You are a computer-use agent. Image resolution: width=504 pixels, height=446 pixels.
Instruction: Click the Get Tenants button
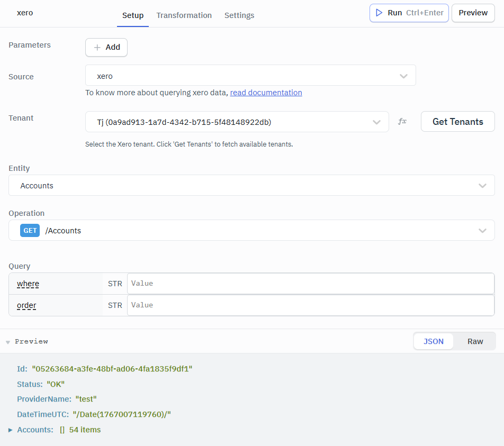click(457, 121)
